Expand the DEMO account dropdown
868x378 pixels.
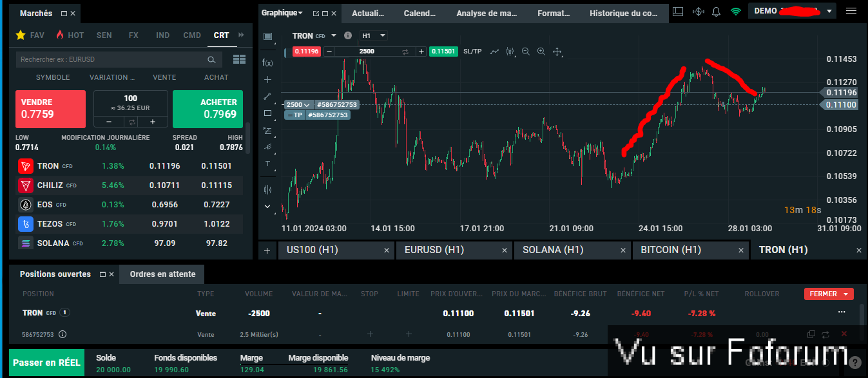tap(829, 12)
